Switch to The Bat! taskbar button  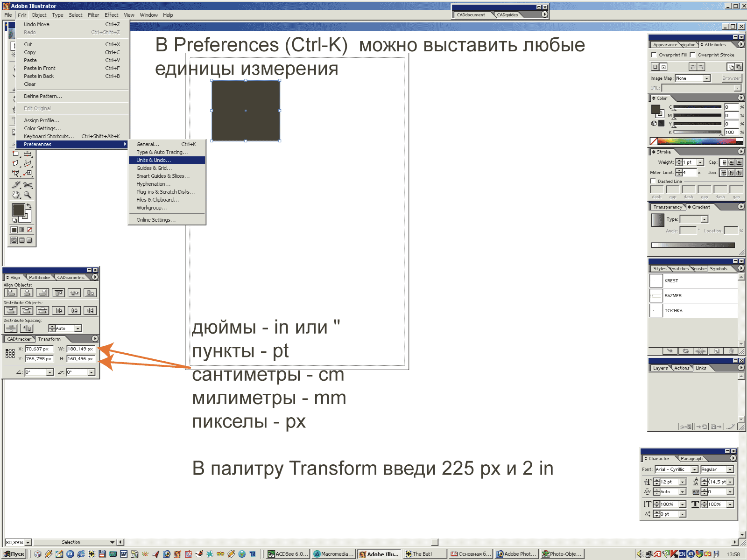coord(424,554)
